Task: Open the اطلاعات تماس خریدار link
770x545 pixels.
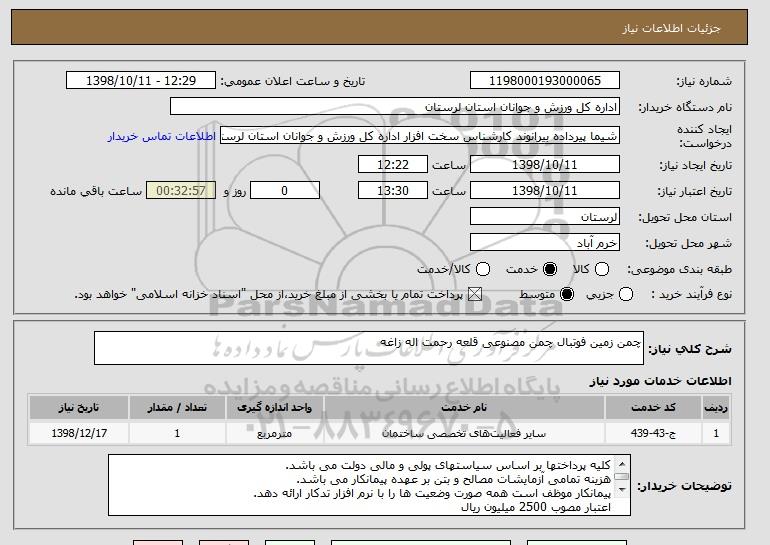Action: coord(162,136)
